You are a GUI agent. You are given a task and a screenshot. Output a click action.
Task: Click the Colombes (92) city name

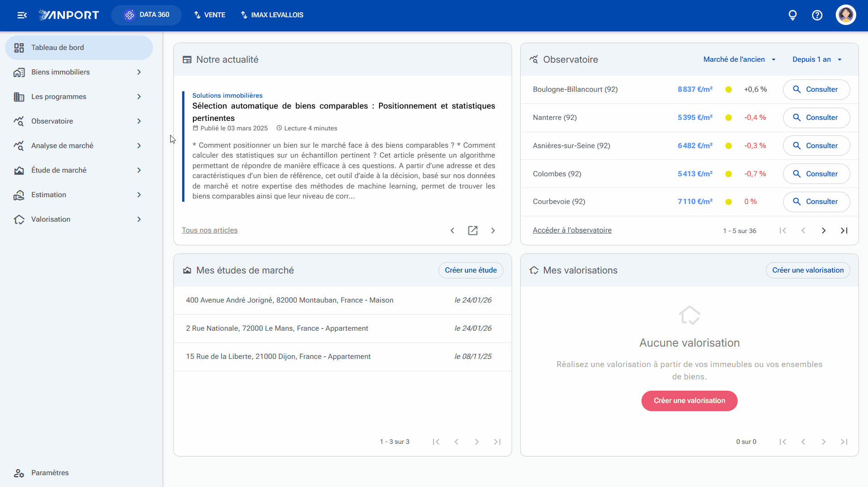pos(557,174)
